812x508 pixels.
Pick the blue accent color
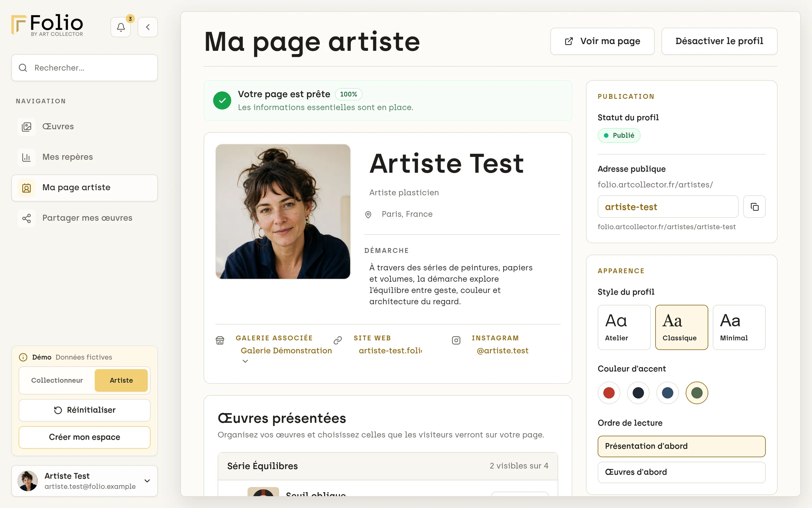[x=667, y=393]
